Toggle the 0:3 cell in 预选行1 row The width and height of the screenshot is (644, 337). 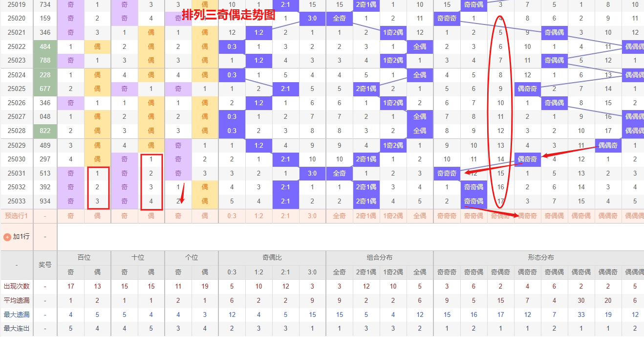[x=232, y=216]
